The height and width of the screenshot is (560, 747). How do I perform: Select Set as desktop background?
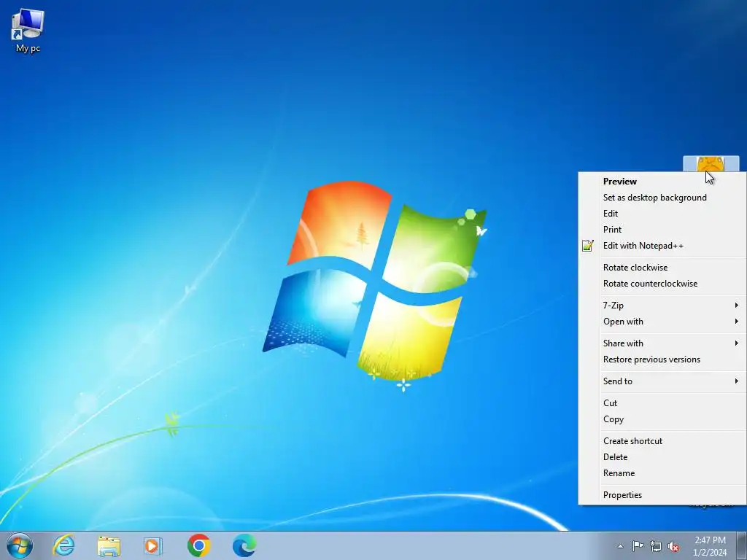(662, 198)
